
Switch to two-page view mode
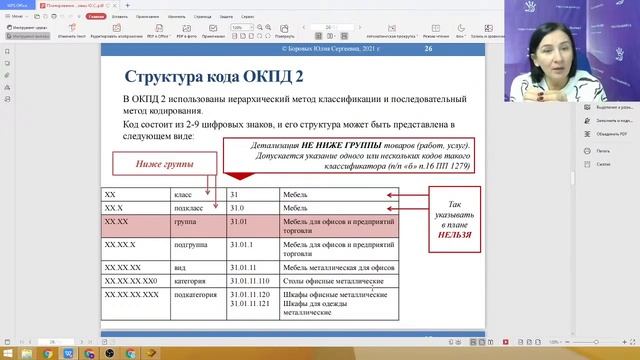330,36
